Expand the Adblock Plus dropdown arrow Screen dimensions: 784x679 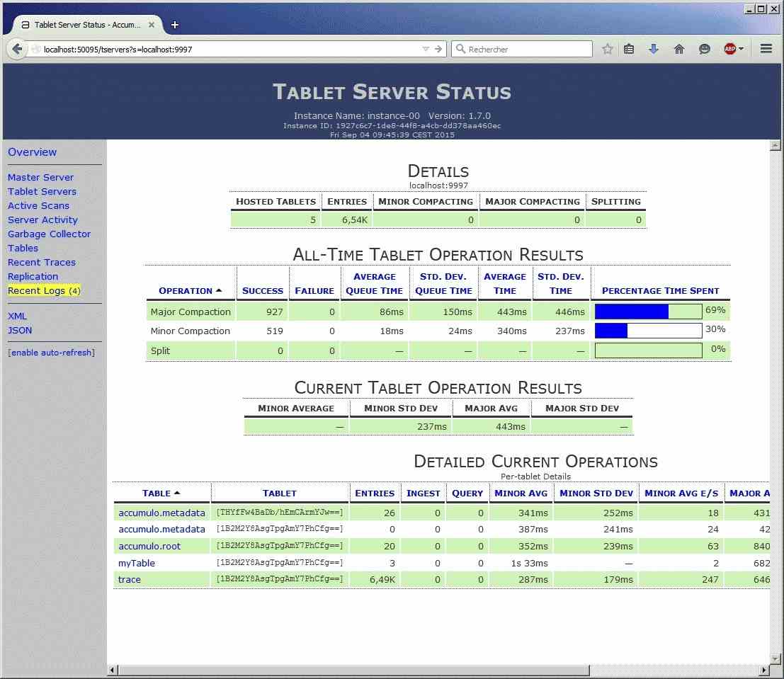742,49
